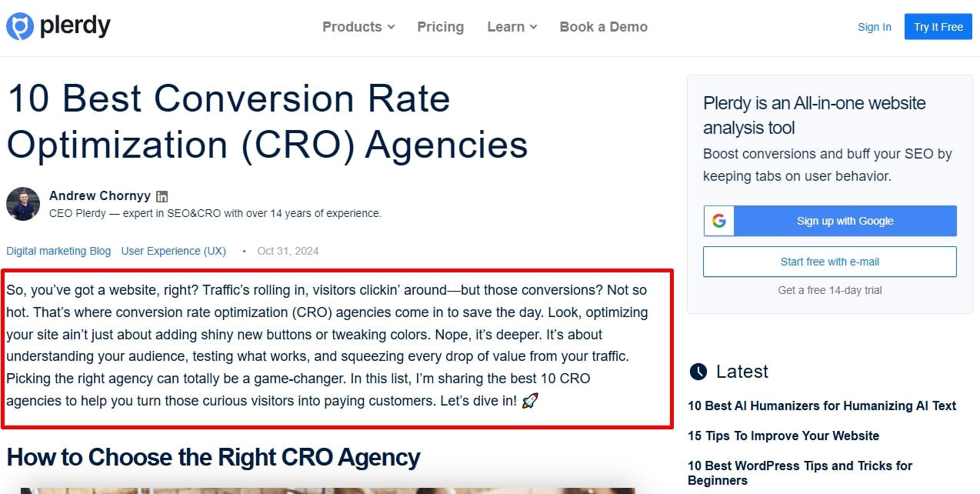Viewport: 980px width, 494px height.
Task: Click Start free with e-mail
Action: (829, 262)
